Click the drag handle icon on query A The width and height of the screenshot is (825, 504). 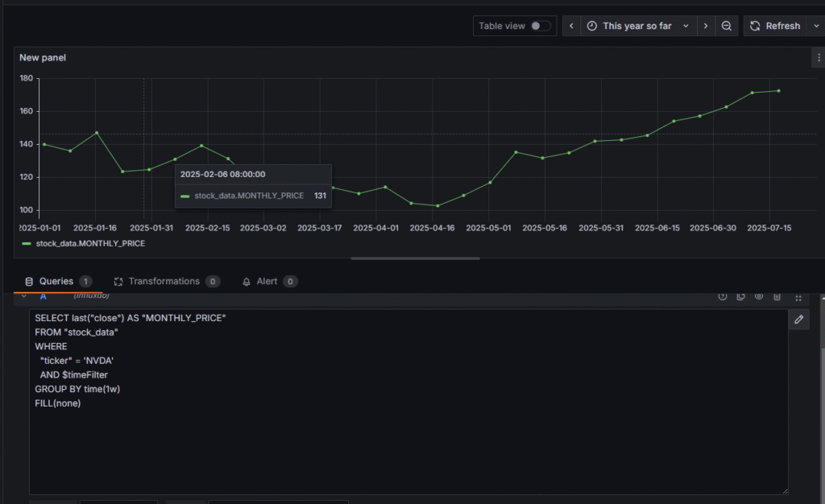pos(798,296)
